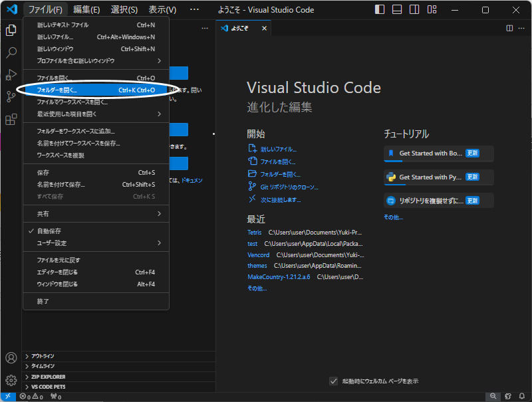Open the Customize Layout icon in the title bar

(x=432, y=9)
